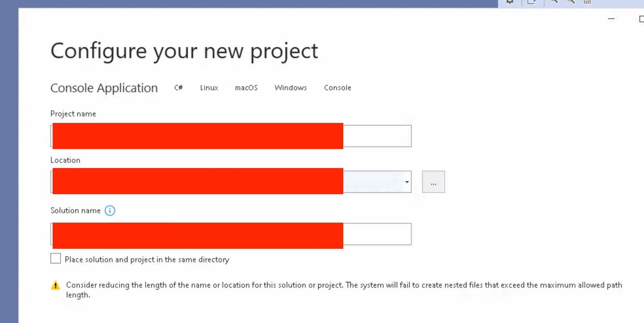Viewport: 644px width, 323px height.
Task: Click inside the Location combo box
Action: click(x=373, y=182)
